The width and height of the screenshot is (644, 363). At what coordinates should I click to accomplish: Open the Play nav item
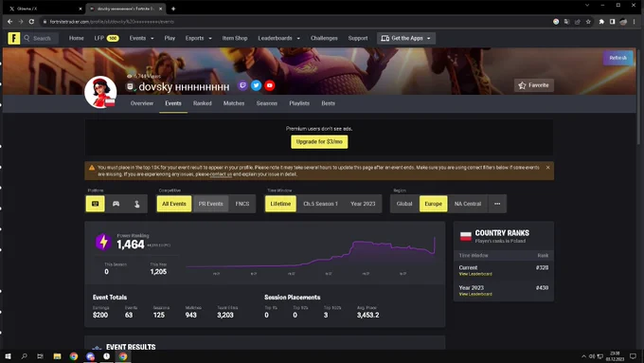pos(170,38)
